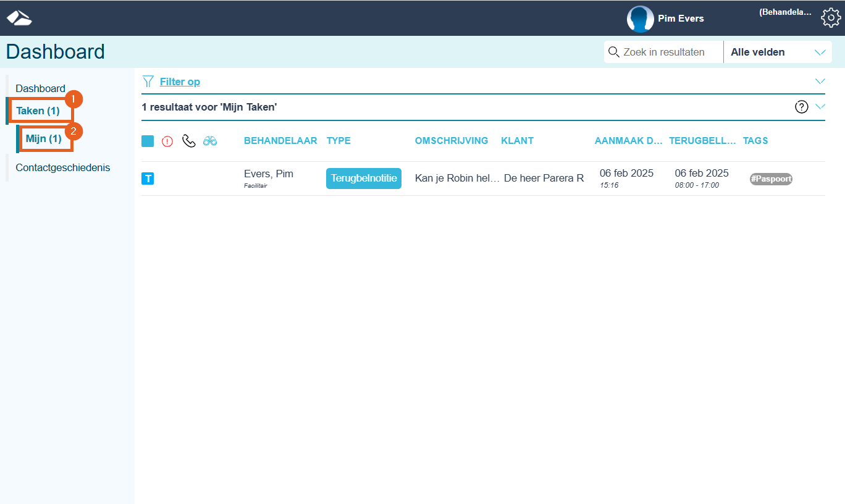Screen dimensions: 845x504
Task: Click the 1 resultaat voor 'Mijn Taken' heading
Action: (x=209, y=107)
